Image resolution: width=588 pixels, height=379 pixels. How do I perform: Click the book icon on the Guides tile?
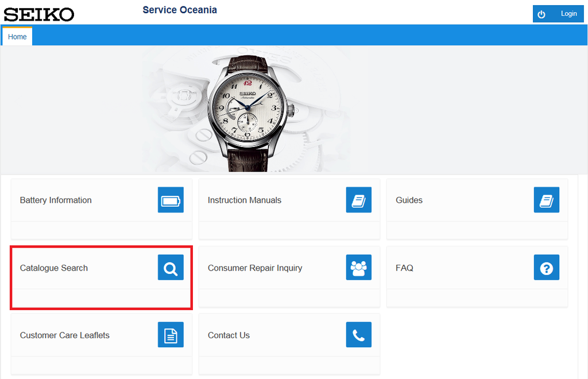[546, 200]
